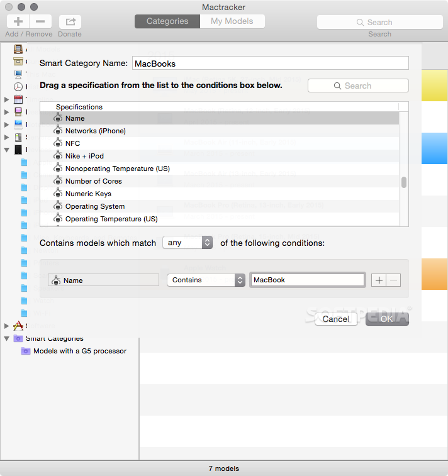Click the MacBook condition value field
The image size is (448, 476).
(x=308, y=280)
